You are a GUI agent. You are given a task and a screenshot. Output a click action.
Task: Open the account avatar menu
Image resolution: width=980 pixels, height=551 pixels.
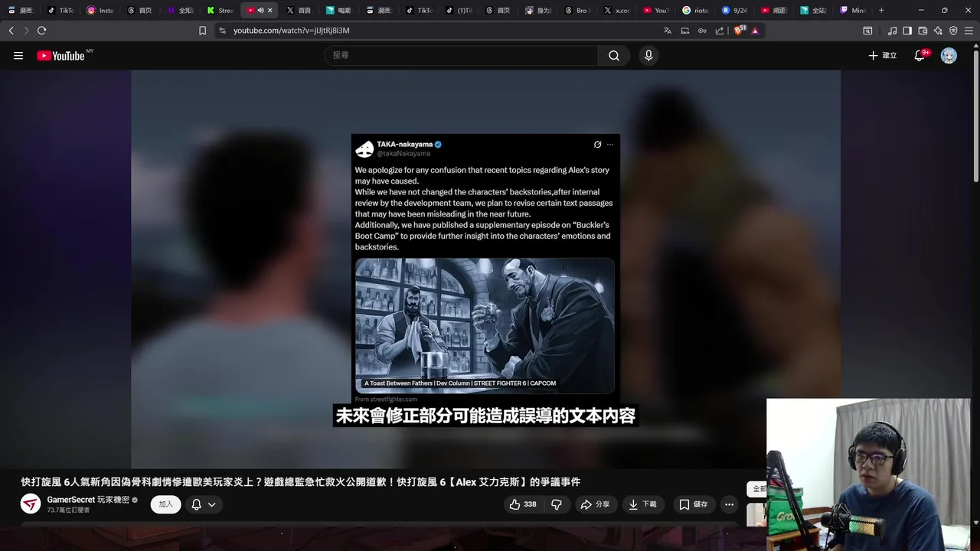pyautogui.click(x=949, y=55)
